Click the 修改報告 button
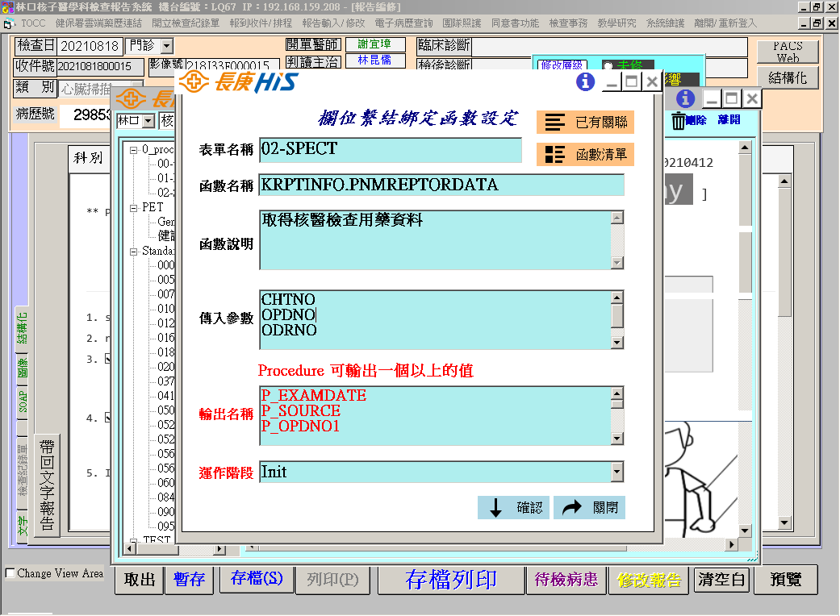Viewport: 840px width, 616px height. point(649,580)
